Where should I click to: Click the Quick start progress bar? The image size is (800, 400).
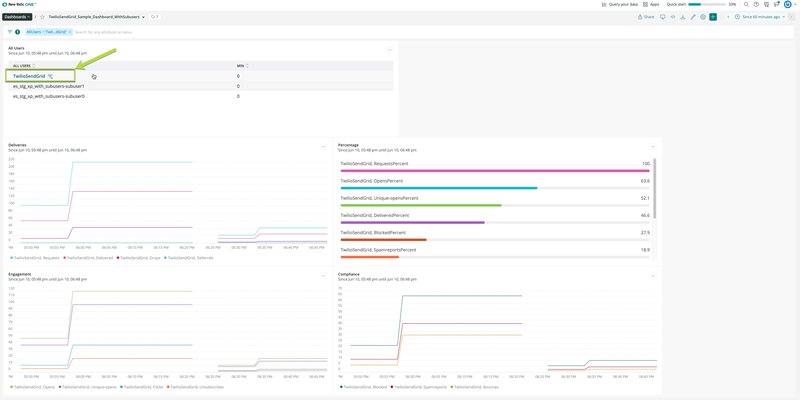coord(707,4)
